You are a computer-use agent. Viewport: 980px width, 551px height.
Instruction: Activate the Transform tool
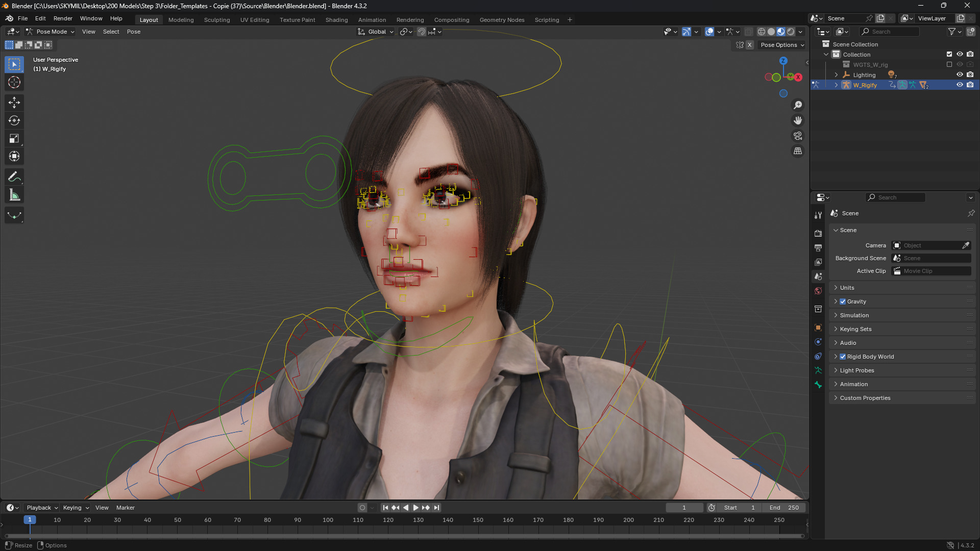click(x=14, y=156)
